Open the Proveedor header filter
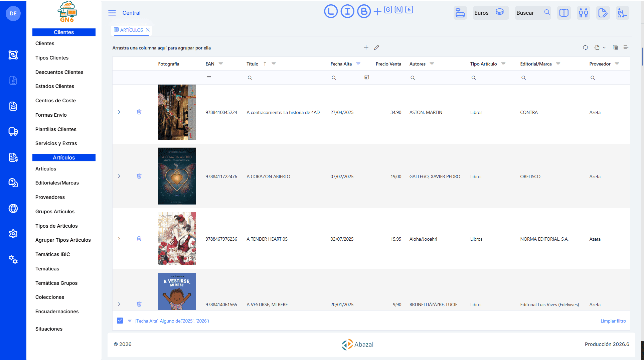Viewport: 644px width, 361px height. click(x=617, y=64)
